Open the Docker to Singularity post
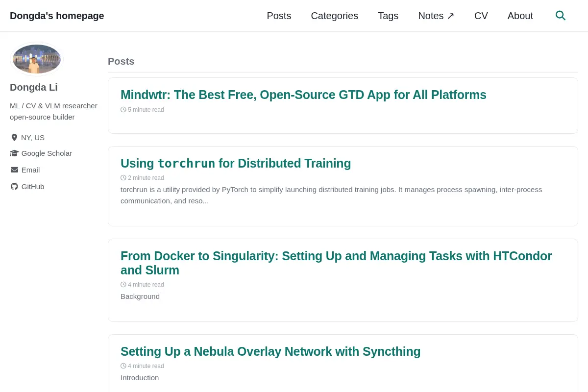Image resolution: width=588 pixels, height=392 pixels. pos(336,263)
